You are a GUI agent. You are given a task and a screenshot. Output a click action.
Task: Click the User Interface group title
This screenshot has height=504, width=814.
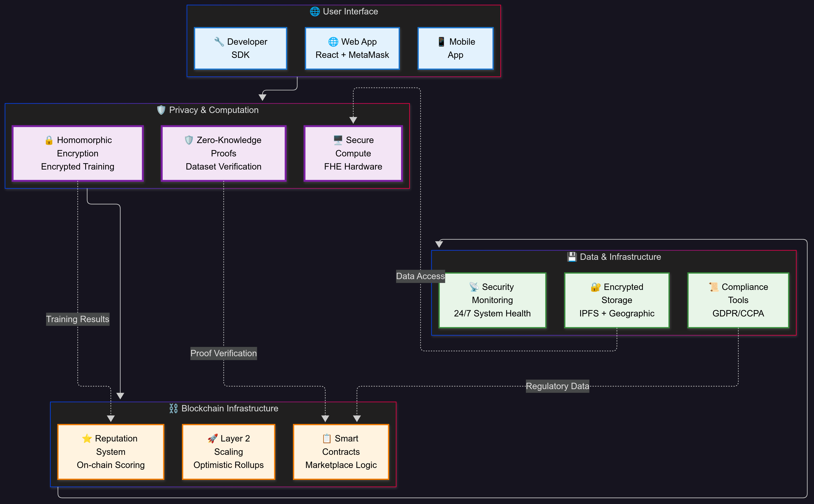coord(350,12)
